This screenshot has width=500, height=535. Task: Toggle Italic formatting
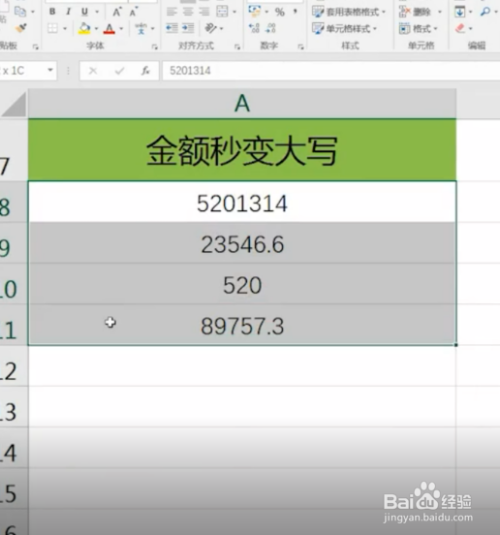point(68,11)
